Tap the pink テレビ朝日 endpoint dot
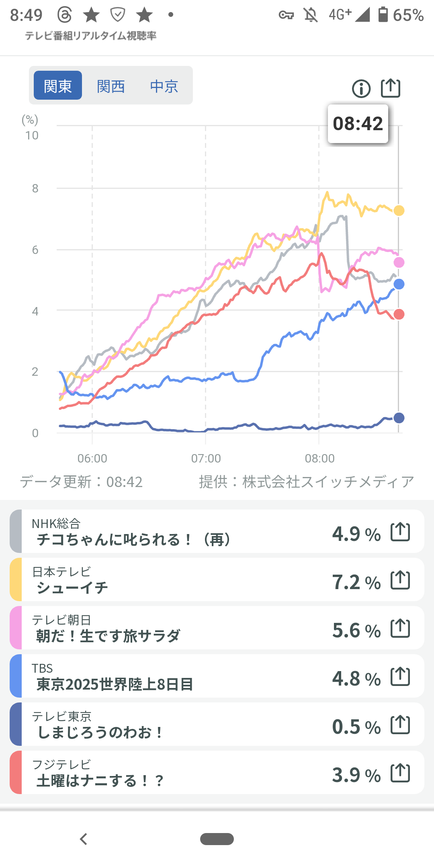The width and height of the screenshot is (434, 868). pyautogui.click(x=399, y=262)
